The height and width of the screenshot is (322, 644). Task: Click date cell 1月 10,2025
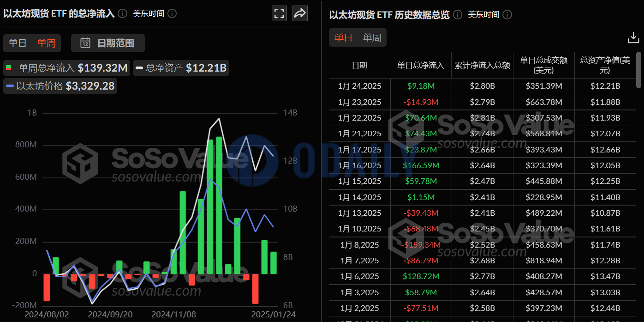click(x=360, y=229)
